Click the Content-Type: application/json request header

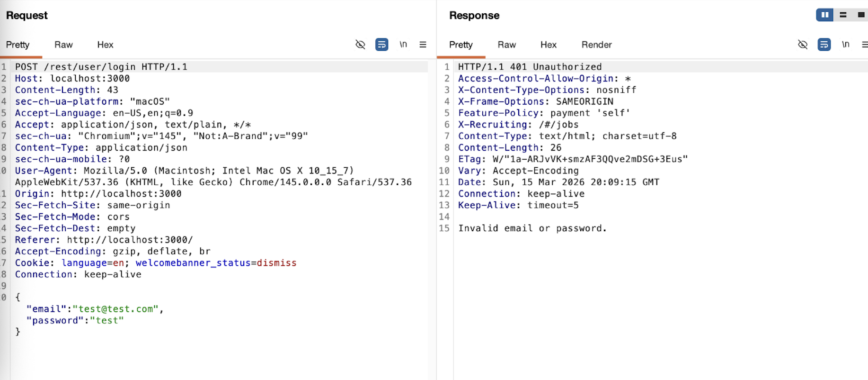[101, 147]
